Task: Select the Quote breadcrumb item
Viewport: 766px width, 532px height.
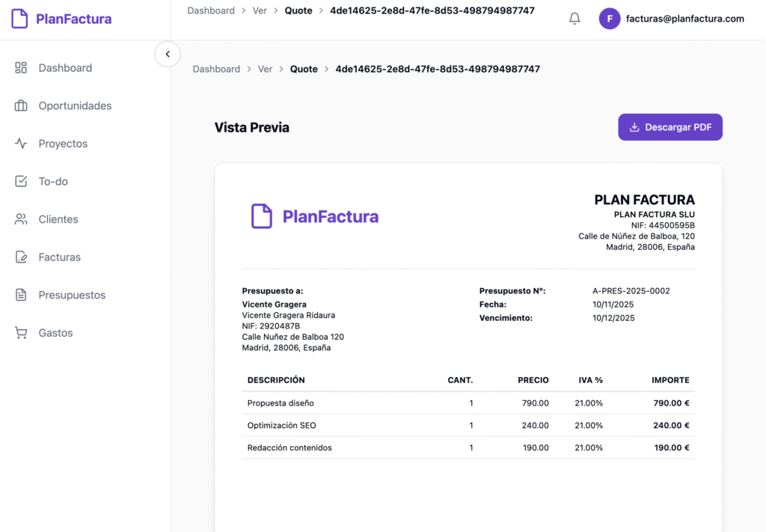Action: [x=298, y=10]
